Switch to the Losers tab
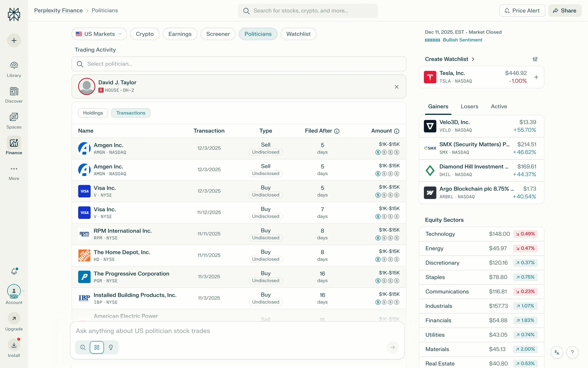The image size is (588, 368). point(469,106)
